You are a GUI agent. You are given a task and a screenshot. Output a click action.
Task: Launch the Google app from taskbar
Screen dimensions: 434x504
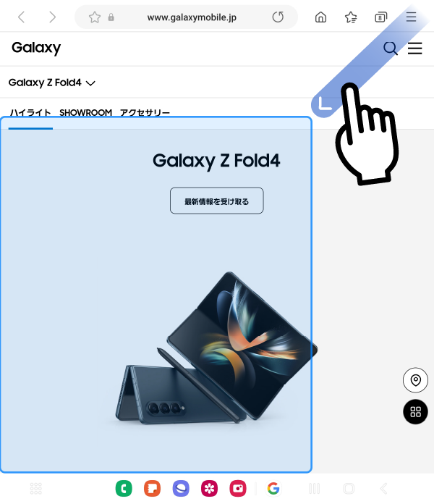[x=273, y=488]
